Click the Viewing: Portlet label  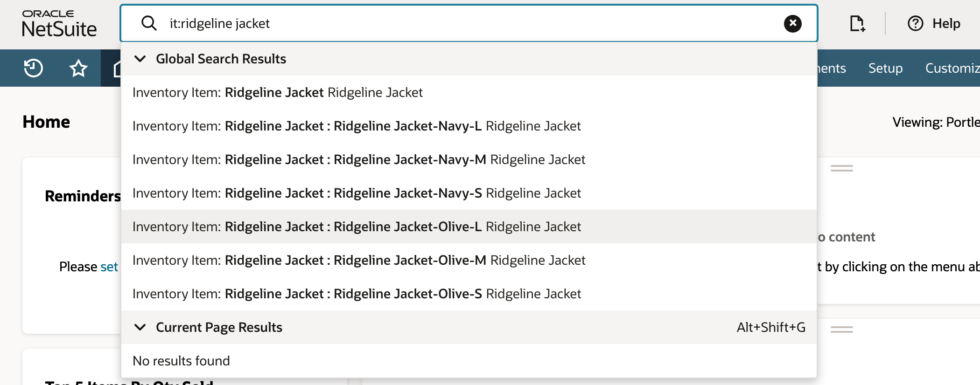pos(936,122)
